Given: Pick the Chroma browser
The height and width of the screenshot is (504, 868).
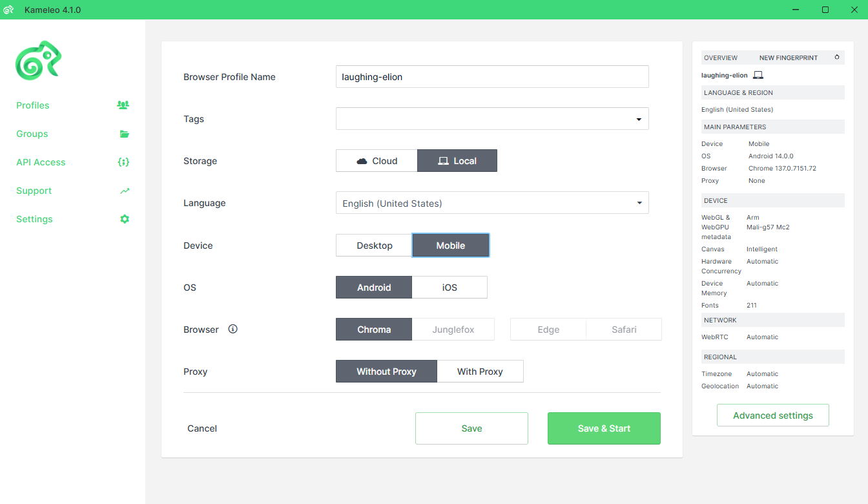Looking at the screenshot, I should (x=374, y=330).
